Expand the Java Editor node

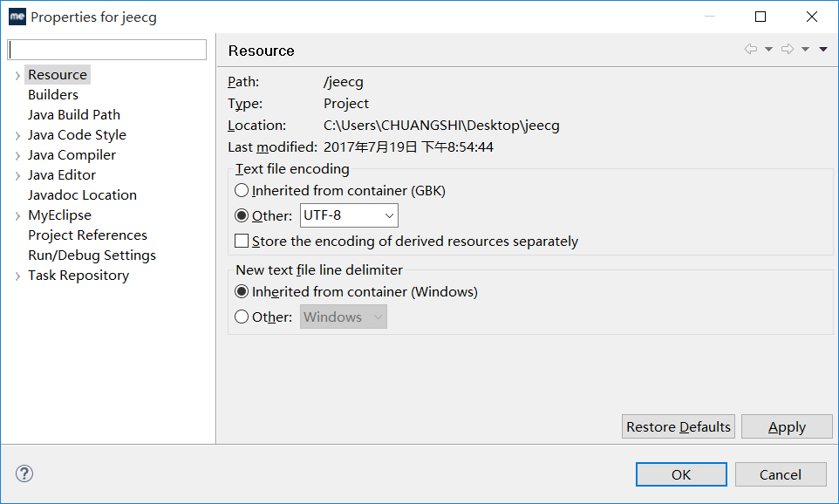17,176
